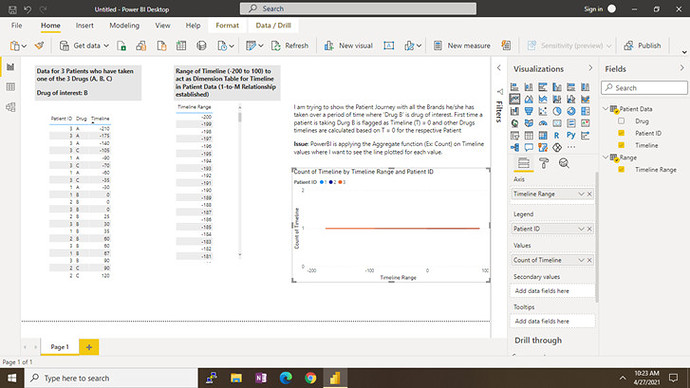Viewport: 690px width, 388px height.
Task: Open Count of Timeline value dropdown
Action: [x=581, y=260]
